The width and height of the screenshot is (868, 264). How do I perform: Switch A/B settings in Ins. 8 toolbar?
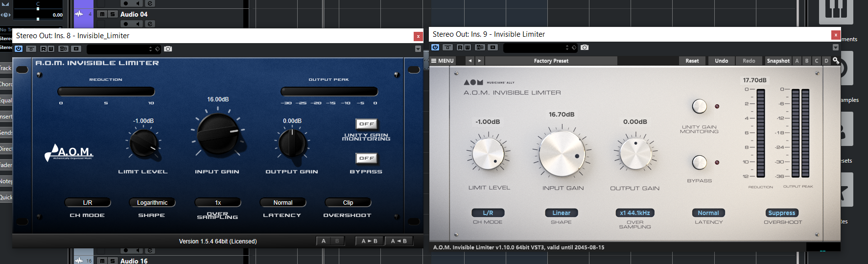(x=63, y=49)
